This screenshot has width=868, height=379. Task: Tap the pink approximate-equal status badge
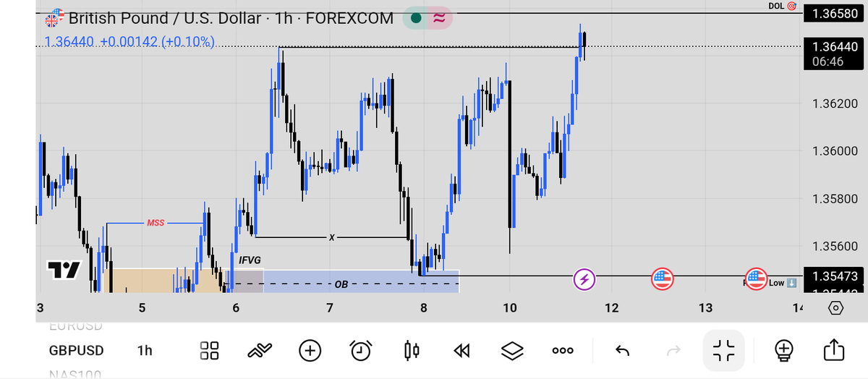tap(438, 17)
